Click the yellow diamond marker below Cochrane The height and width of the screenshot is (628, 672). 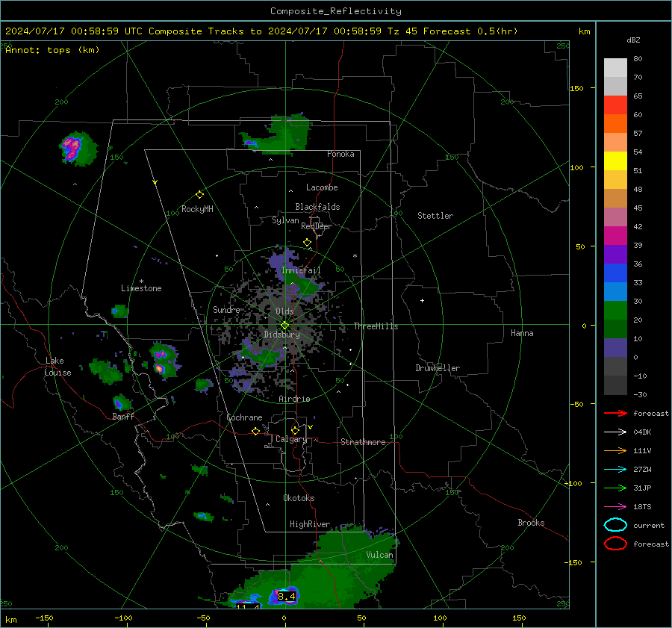255,432
